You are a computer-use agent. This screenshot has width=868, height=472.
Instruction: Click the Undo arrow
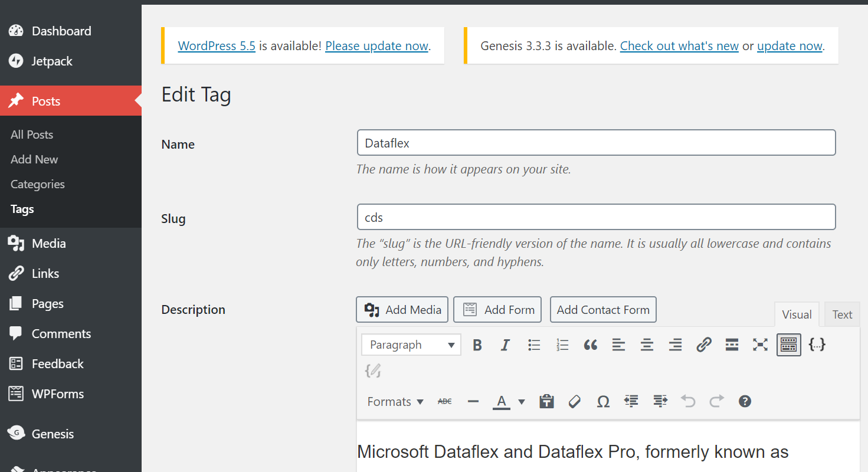(x=688, y=402)
